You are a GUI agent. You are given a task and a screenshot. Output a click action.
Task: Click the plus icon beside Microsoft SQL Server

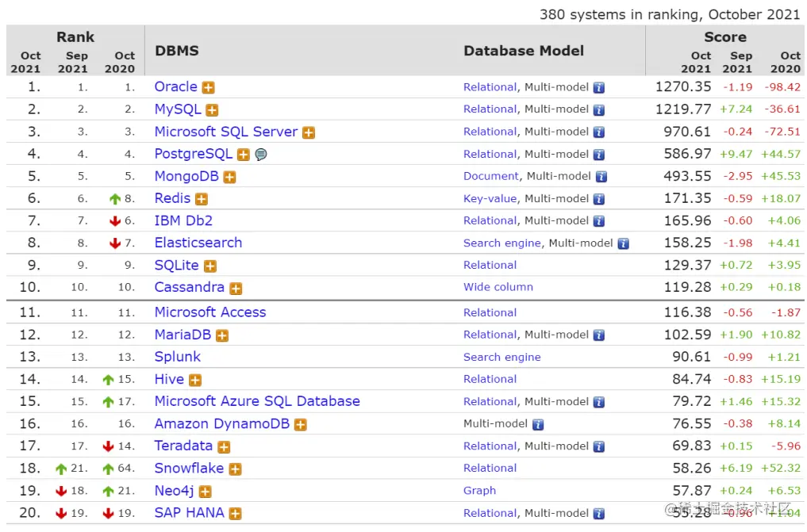coord(309,132)
